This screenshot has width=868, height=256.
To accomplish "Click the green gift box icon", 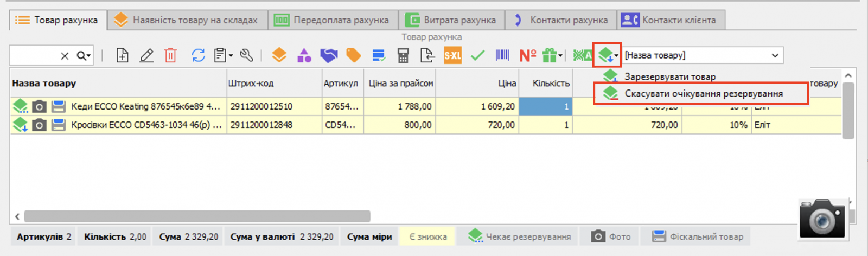I will [x=550, y=55].
